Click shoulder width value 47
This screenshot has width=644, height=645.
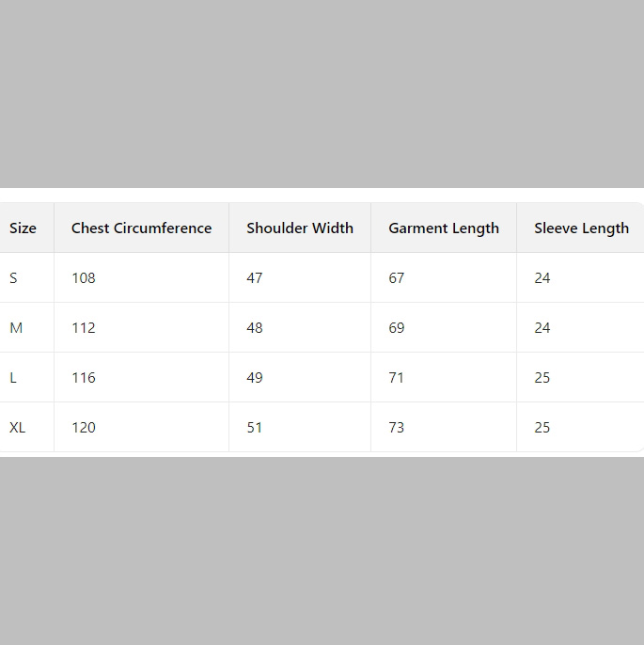click(255, 278)
